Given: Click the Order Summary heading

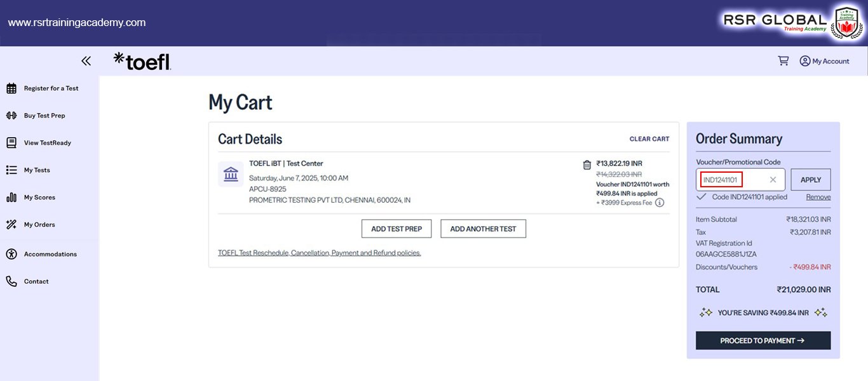Looking at the screenshot, I should tap(739, 139).
